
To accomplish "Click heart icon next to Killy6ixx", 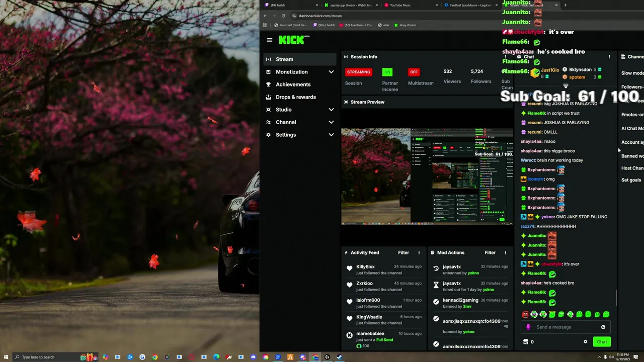I will (350, 268).
